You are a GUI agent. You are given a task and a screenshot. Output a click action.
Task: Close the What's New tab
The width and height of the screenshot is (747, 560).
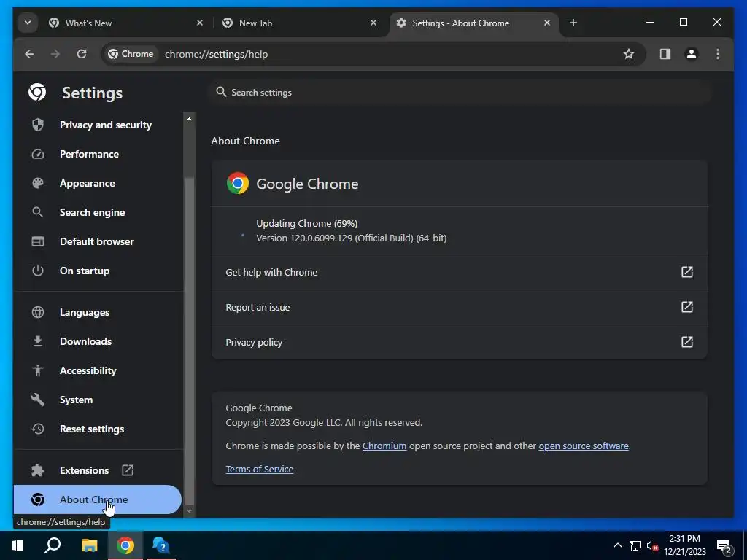tap(200, 23)
